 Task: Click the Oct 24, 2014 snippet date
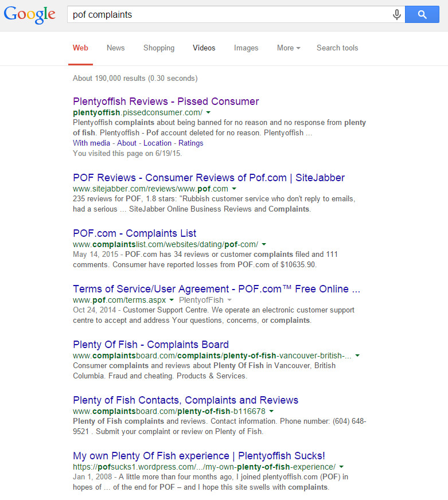pos(94,310)
